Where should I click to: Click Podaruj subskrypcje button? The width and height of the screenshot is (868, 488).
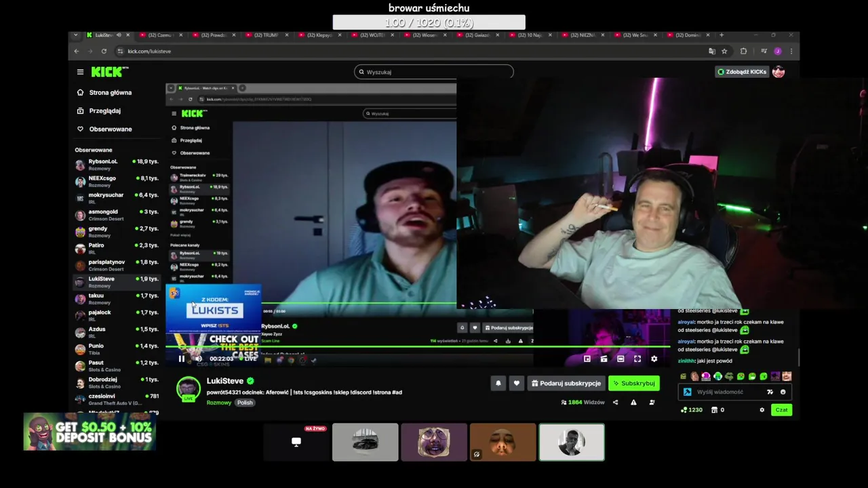(x=566, y=383)
